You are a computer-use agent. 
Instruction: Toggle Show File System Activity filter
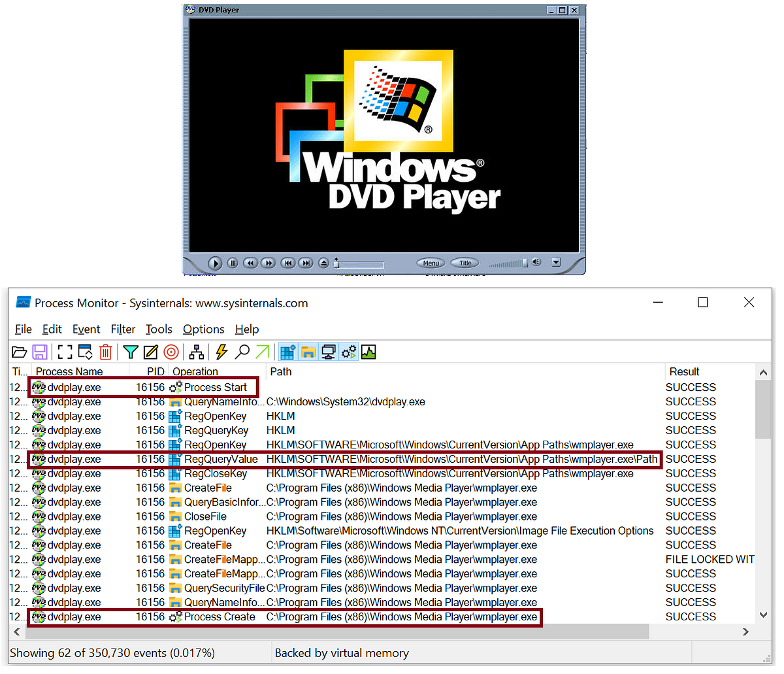(x=308, y=352)
